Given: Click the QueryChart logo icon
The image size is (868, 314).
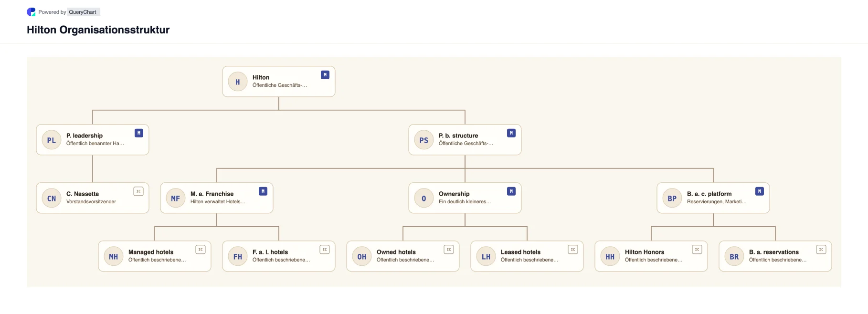Looking at the screenshot, I should (31, 12).
